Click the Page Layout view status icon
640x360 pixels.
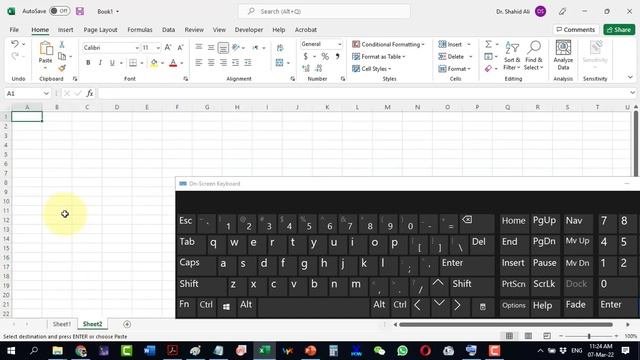point(528,336)
